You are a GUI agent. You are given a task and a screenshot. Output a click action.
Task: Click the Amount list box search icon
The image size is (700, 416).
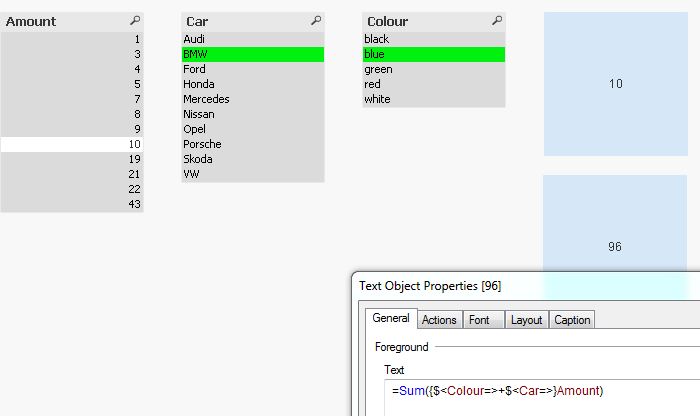(135, 21)
